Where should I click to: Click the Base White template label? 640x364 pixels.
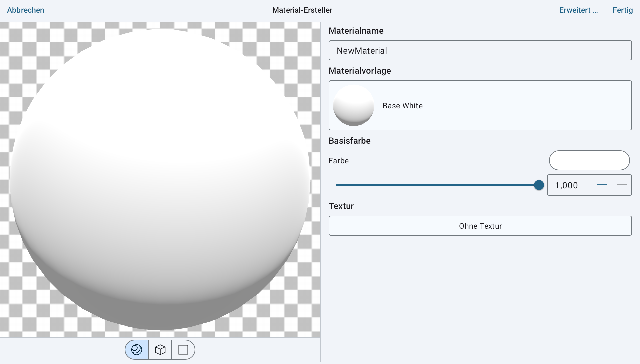(x=403, y=106)
